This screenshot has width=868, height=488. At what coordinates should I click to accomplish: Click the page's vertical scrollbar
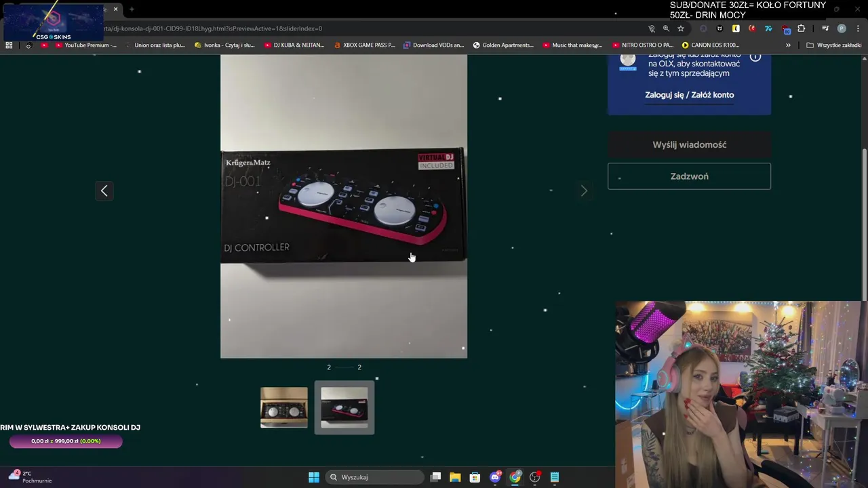click(x=864, y=224)
